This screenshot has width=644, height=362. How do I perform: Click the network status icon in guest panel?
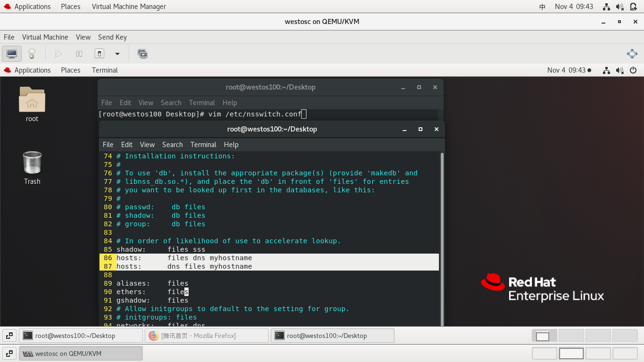(x=606, y=70)
